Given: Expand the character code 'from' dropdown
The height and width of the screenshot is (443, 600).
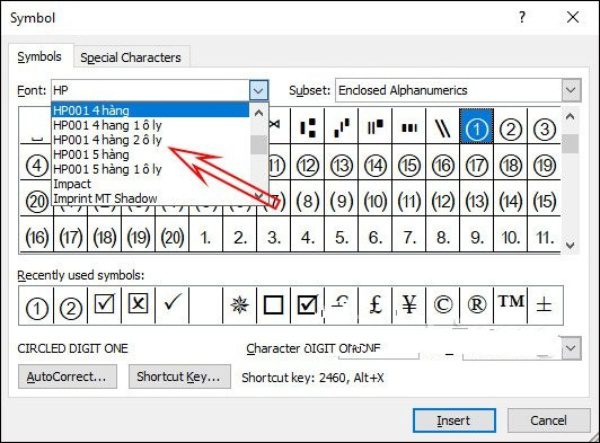Looking at the screenshot, I should pyautogui.click(x=571, y=349).
